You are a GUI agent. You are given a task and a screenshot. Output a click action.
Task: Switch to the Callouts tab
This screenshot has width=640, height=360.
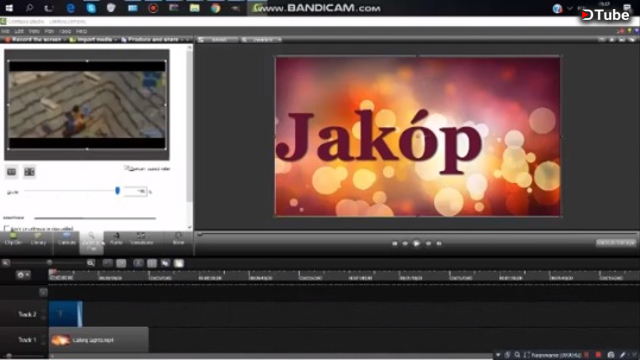(x=66, y=239)
